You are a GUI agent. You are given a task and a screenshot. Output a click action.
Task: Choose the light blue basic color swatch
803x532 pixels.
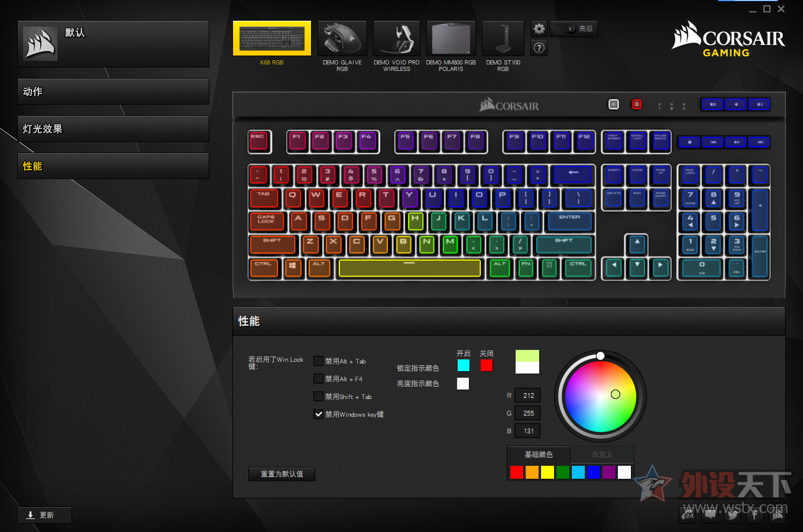coord(578,472)
